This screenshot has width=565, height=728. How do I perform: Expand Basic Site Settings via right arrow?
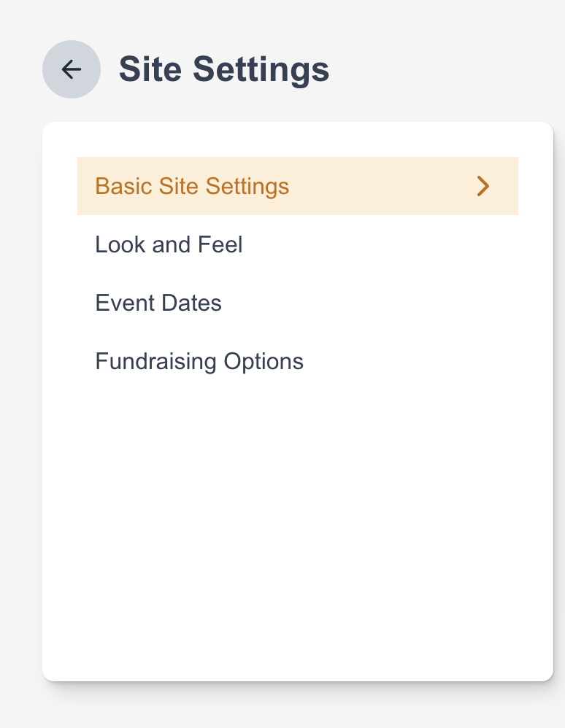point(483,186)
